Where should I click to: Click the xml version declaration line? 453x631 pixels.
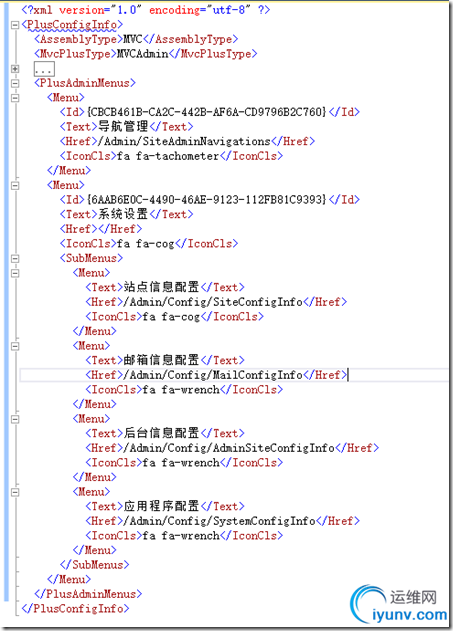pos(146,10)
